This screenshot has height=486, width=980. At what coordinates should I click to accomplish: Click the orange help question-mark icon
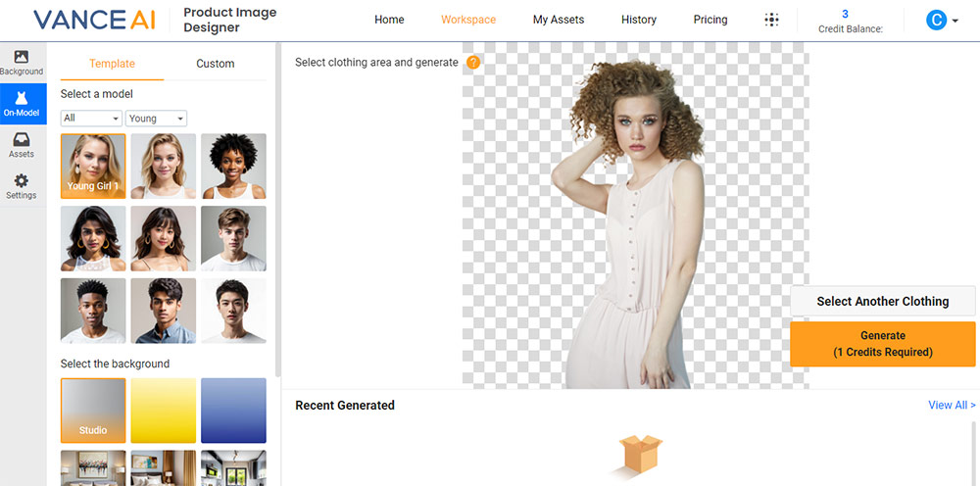point(473,62)
